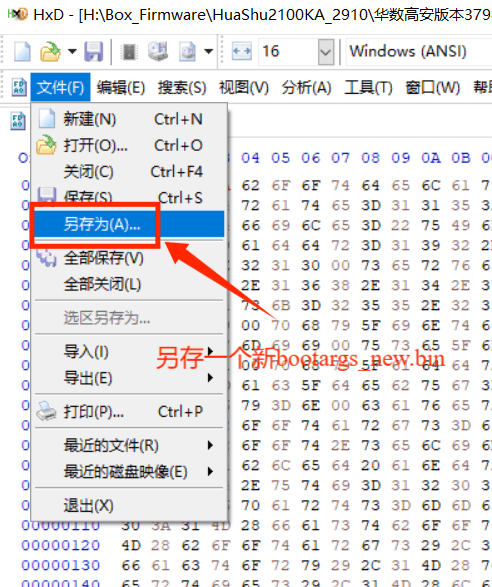Viewport: 492px width, 587px height.
Task: Open the 工具(T) menu
Action: click(368, 87)
